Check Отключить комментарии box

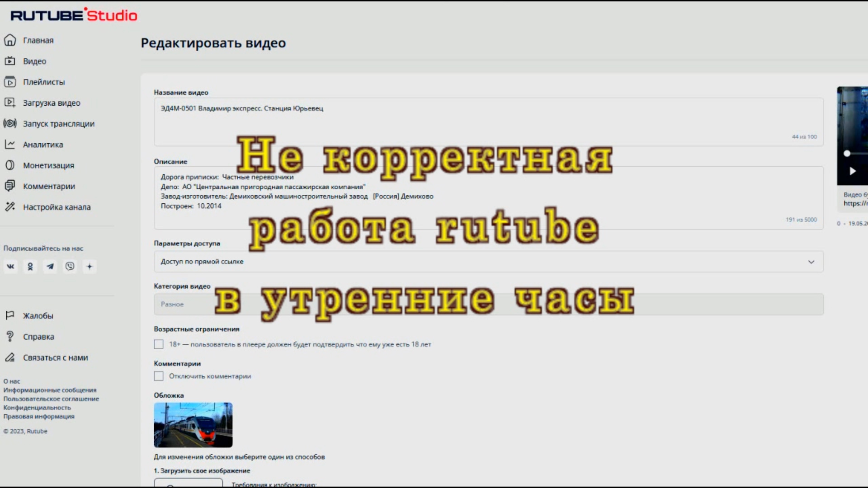coord(159,376)
